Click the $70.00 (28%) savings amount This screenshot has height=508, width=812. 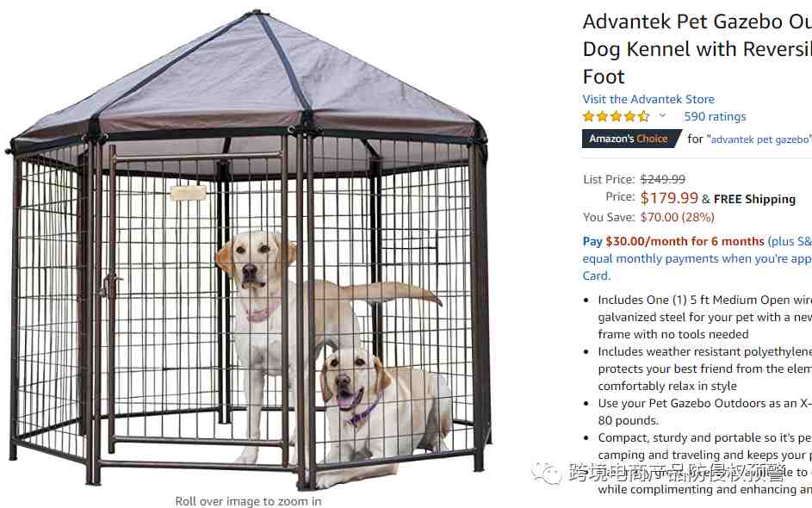point(678,217)
